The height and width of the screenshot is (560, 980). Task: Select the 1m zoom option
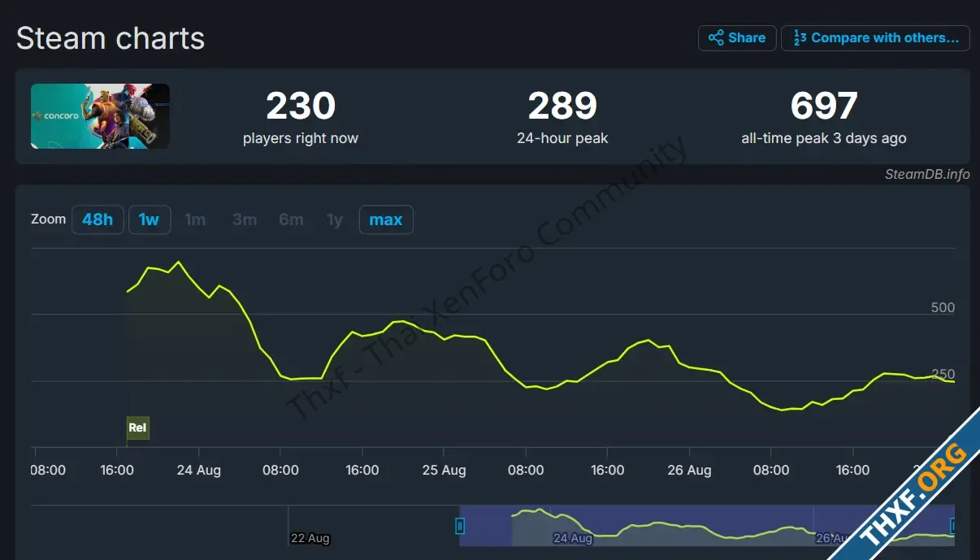[195, 219]
